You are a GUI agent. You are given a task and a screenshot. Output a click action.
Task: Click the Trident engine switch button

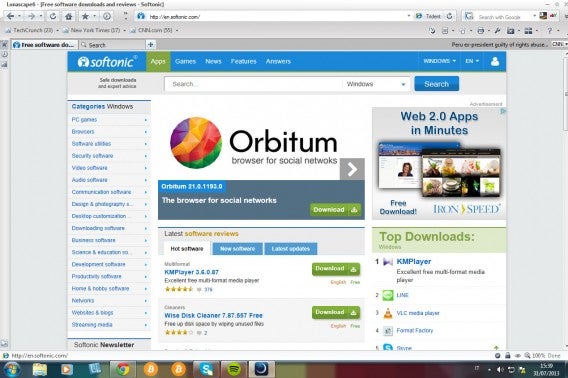point(429,16)
